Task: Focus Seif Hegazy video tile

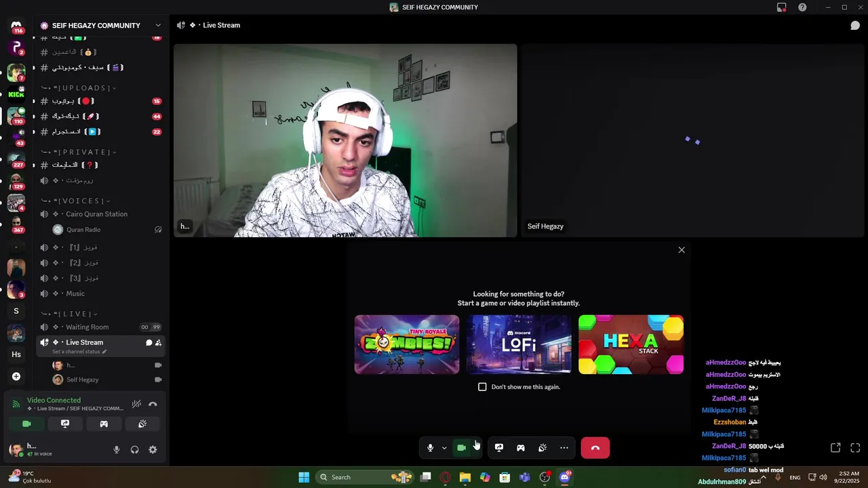Action: [693, 141]
